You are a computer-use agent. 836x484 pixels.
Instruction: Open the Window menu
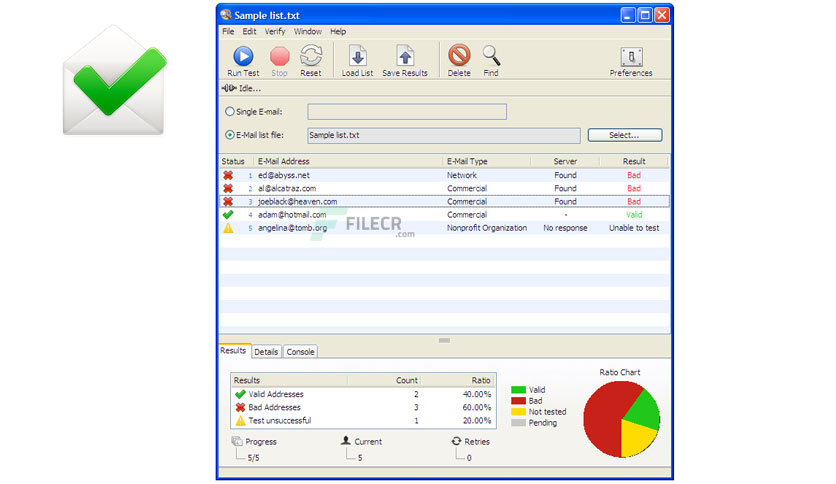pyautogui.click(x=308, y=31)
